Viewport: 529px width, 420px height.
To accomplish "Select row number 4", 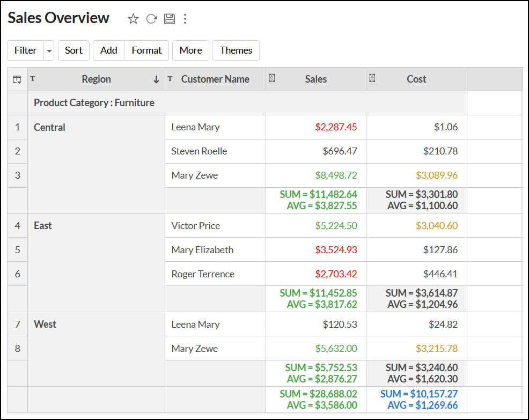I will click(x=18, y=226).
